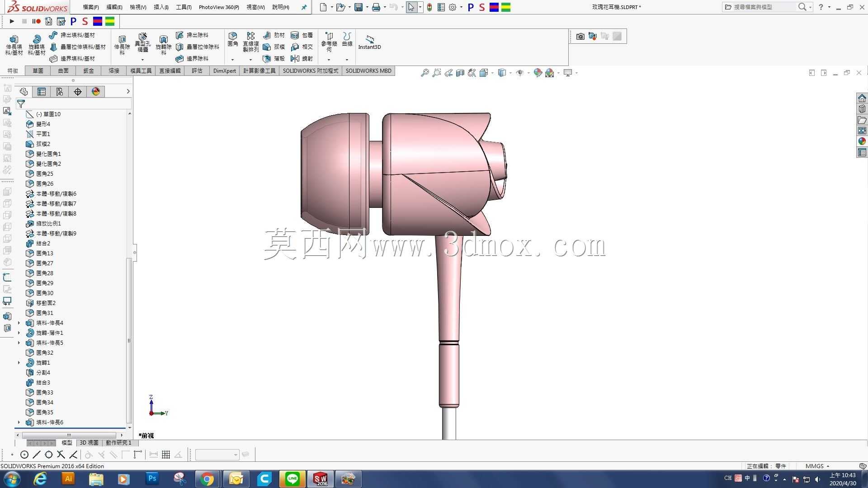Open the unit system MMGS dropdown
Viewport: 868px width, 488px height.
[x=817, y=466]
